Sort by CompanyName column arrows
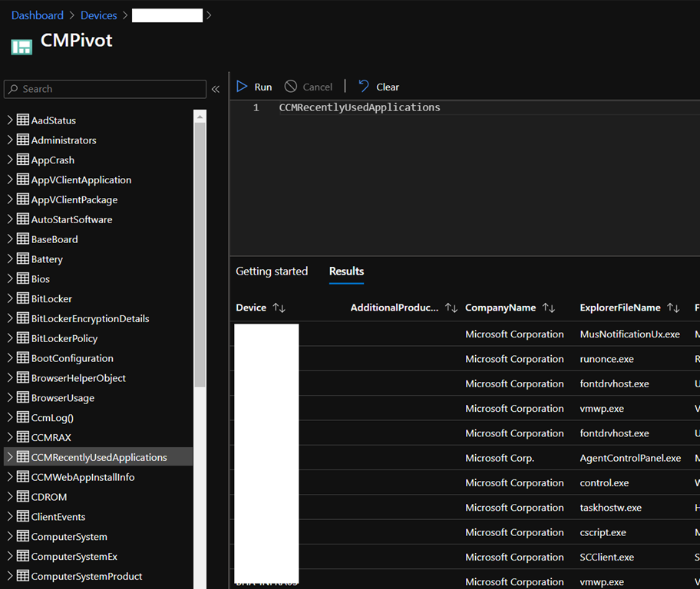Image resolution: width=700 pixels, height=589 pixels. tap(549, 308)
